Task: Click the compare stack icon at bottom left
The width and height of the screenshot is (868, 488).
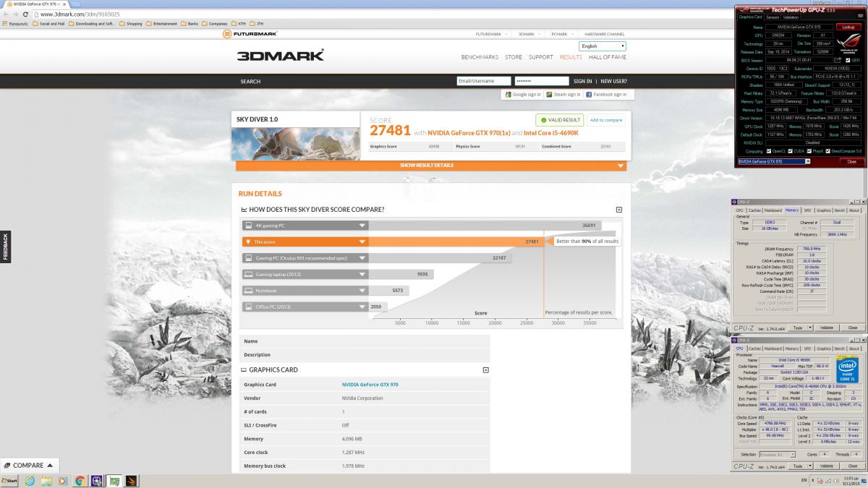Action: click(7, 465)
